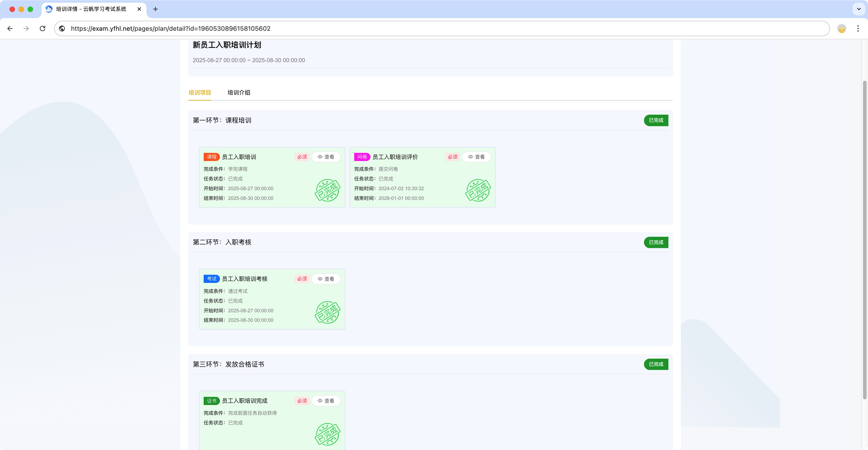
Task: Click the 新员工入职培训计划 title
Action: (x=227, y=45)
